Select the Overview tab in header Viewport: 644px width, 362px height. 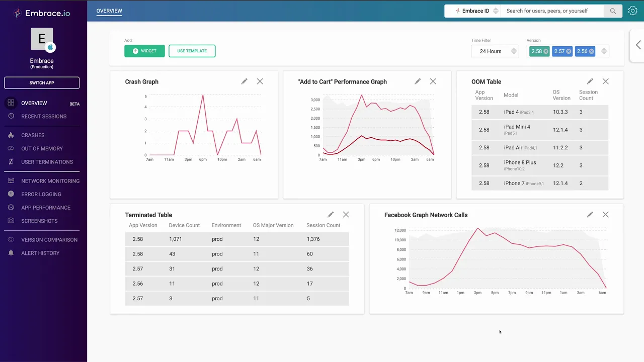click(109, 11)
